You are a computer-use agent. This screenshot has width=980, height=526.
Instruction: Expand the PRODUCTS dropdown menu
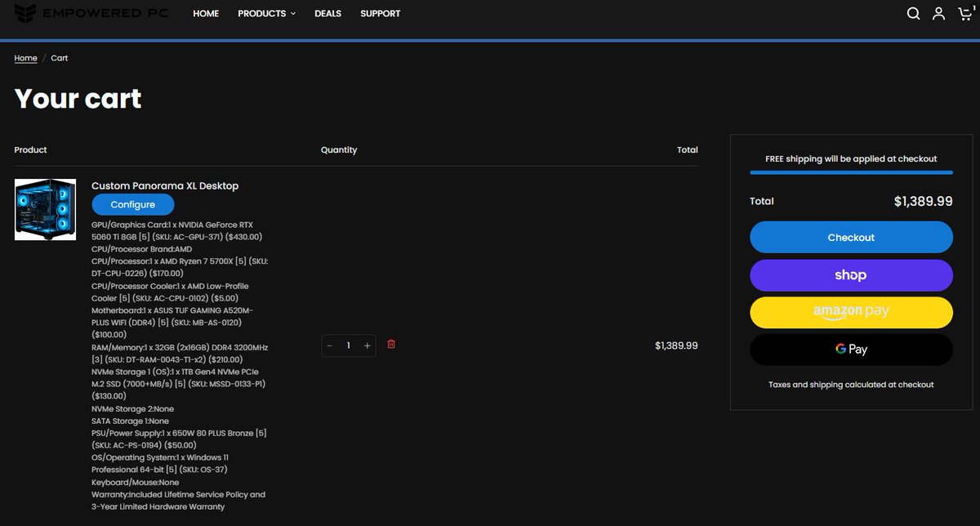pos(266,14)
